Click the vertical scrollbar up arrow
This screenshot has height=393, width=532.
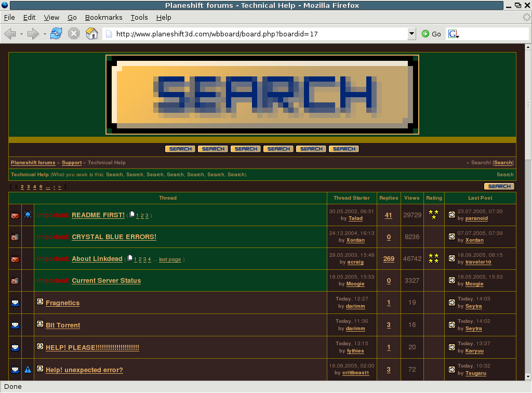(x=528, y=47)
